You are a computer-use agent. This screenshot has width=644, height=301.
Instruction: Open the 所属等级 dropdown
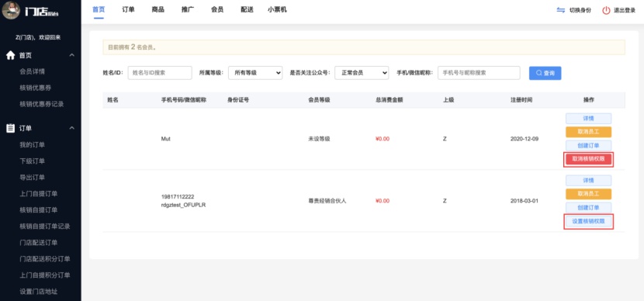[255, 73]
